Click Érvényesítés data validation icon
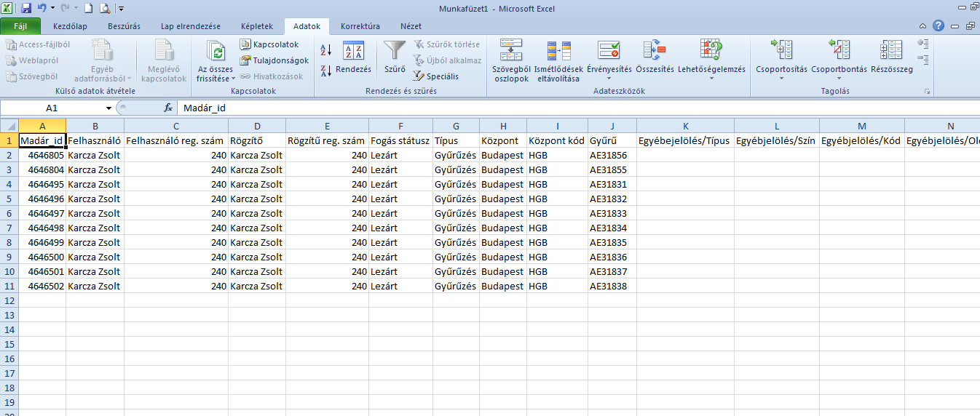 pyautogui.click(x=609, y=51)
